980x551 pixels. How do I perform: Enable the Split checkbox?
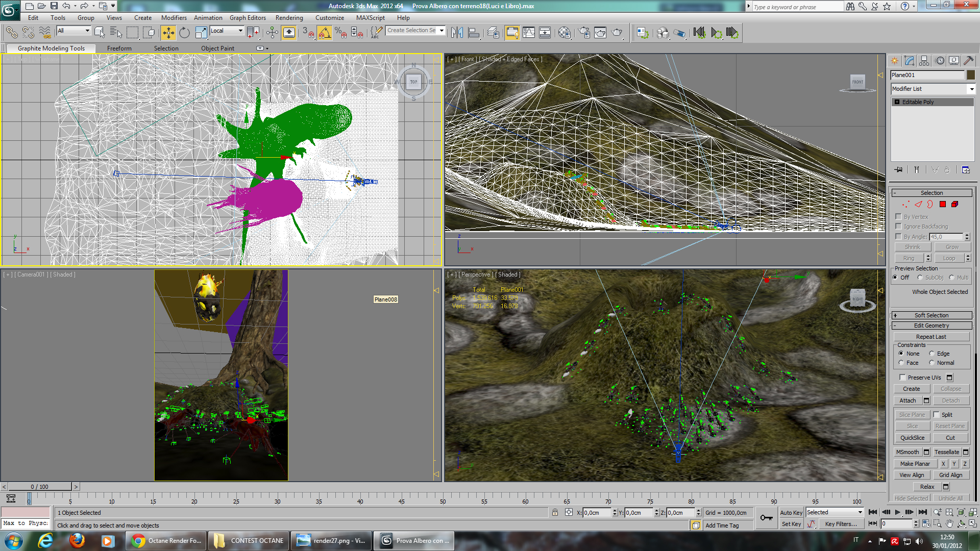point(937,415)
